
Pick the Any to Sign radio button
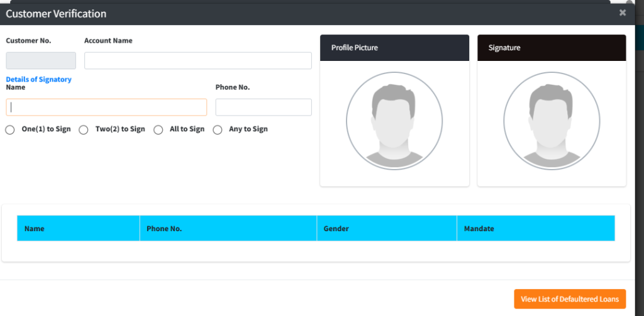(218, 130)
